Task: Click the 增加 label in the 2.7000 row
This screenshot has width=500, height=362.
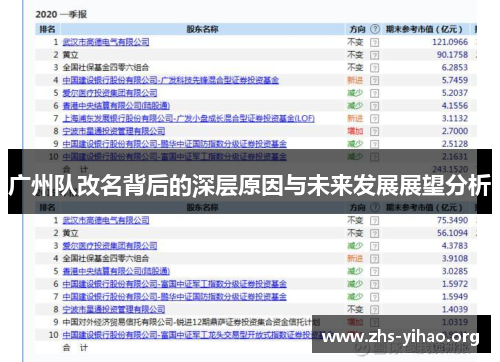Action: pyautogui.click(x=355, y=131)
